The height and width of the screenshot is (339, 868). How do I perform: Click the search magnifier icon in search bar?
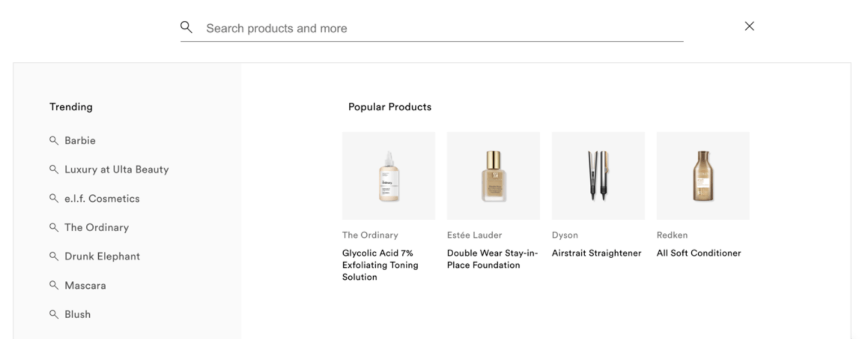coord(186,27)
